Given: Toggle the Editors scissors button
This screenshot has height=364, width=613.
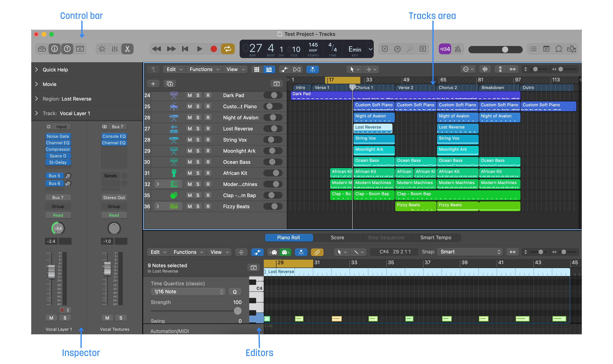Looking at the screenshot, I should (127, 49).
